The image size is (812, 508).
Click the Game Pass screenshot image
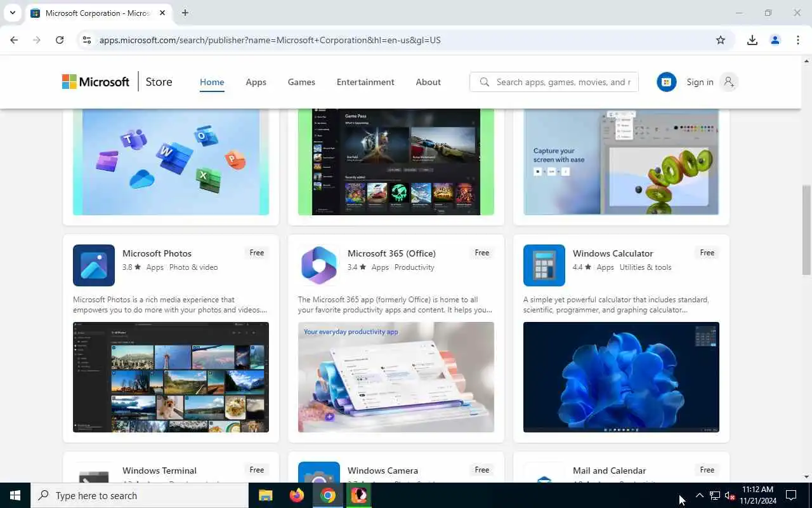(x=396, y=162)
